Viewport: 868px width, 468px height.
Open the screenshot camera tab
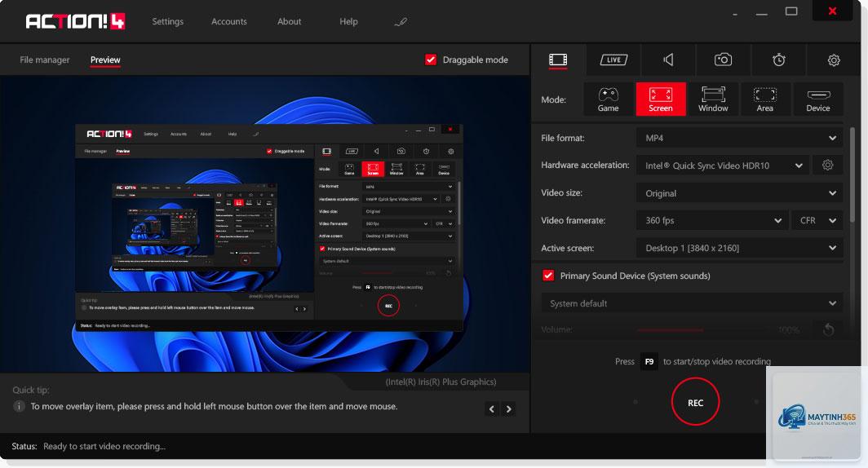[723, 60]
